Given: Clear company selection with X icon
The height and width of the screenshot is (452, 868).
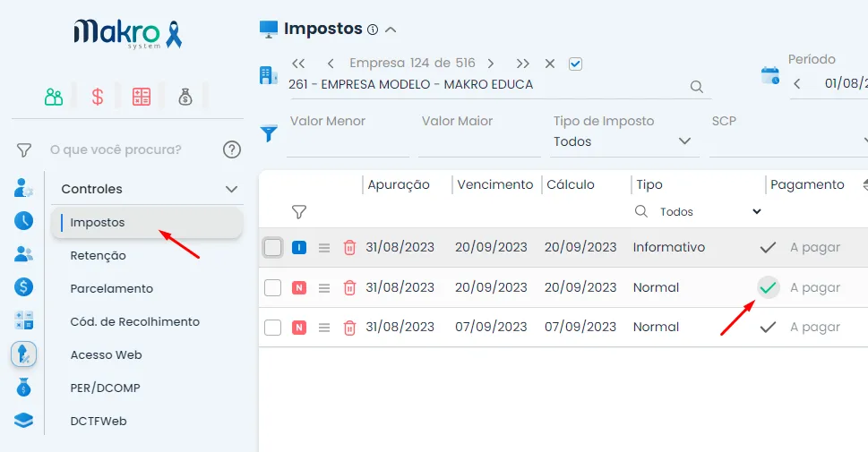Looking at the screenshot, I should coord(550,64).
